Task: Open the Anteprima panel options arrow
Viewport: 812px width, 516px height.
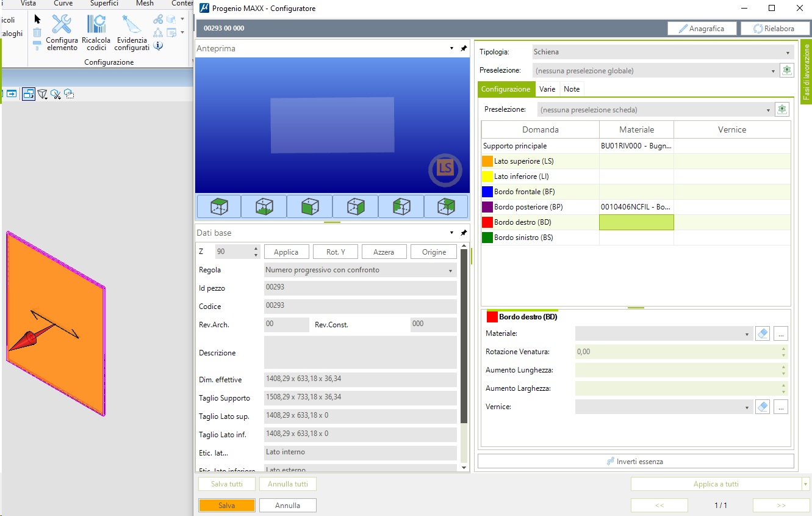Action: (x=451, y=48)
